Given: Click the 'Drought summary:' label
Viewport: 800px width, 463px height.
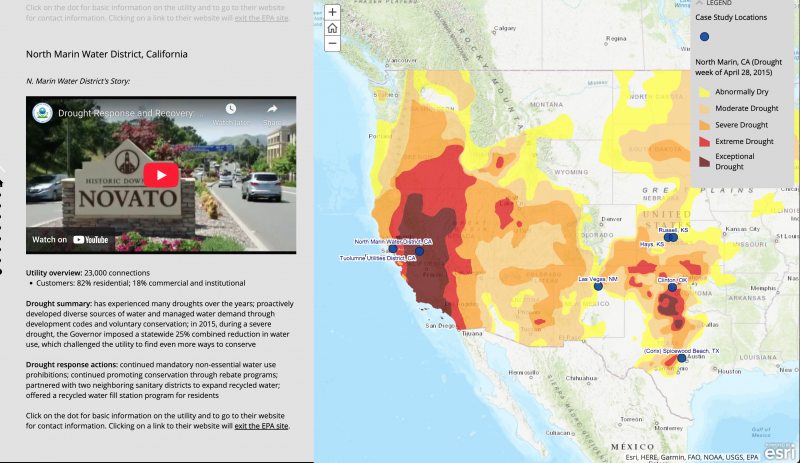Looking at the screenshot, I should click(x=59, y=303).
